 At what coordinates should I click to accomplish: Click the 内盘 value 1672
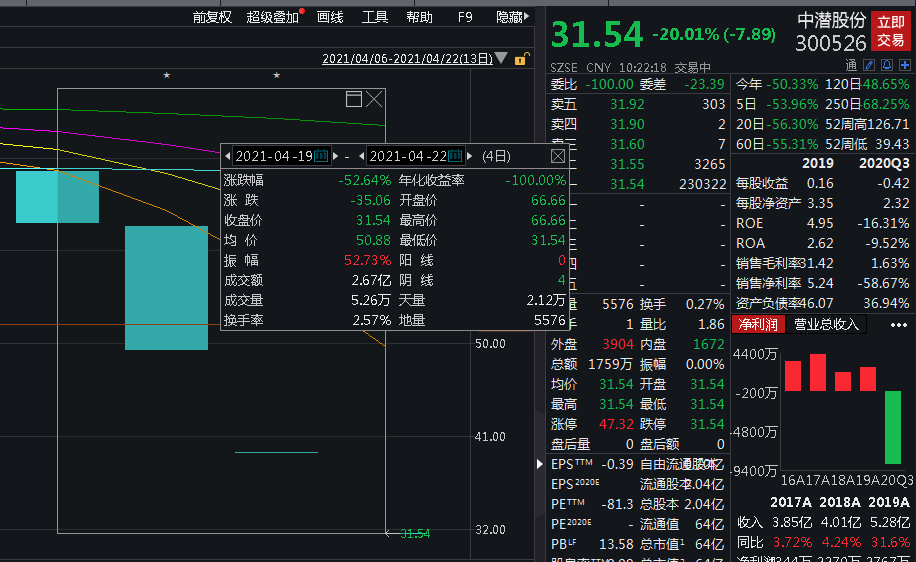709,344
